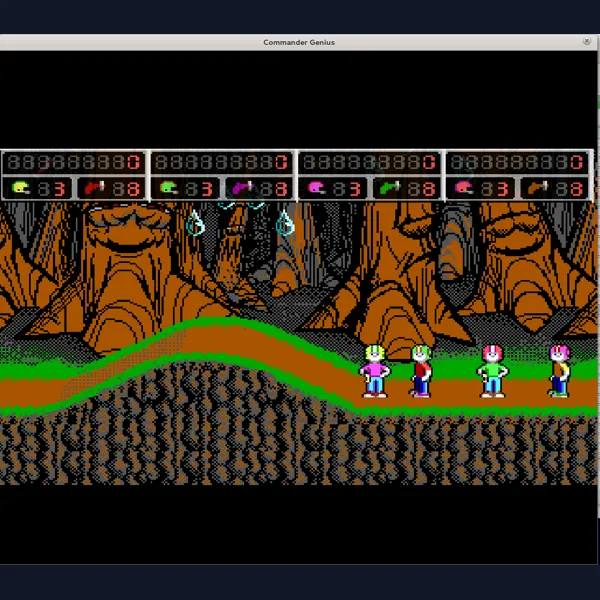Select the Keen wearing a magenta shirt
The height and width of the screenshot is (600, 600).
pos(375,371)
